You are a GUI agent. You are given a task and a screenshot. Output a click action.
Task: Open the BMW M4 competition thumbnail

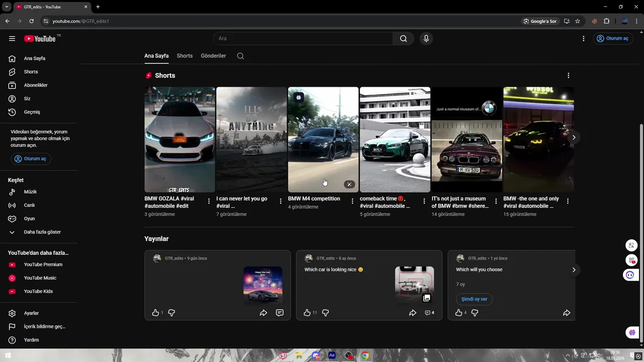[323, 140]
